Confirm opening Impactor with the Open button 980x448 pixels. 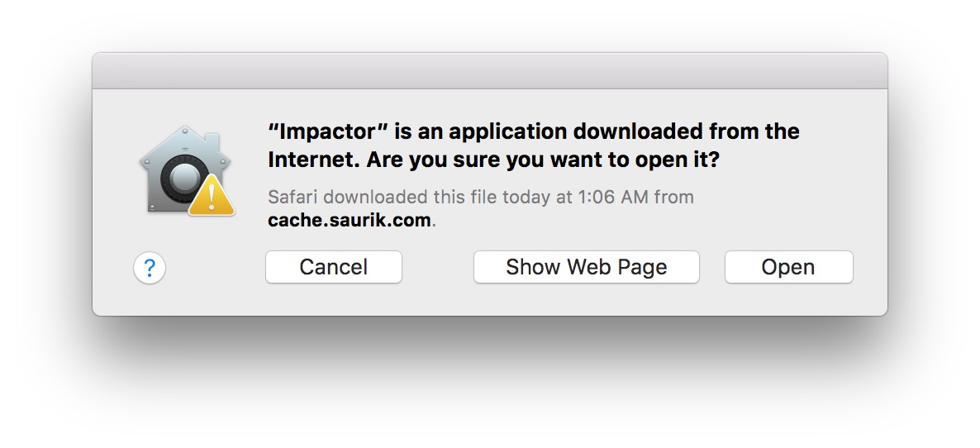tap(788, 267)
